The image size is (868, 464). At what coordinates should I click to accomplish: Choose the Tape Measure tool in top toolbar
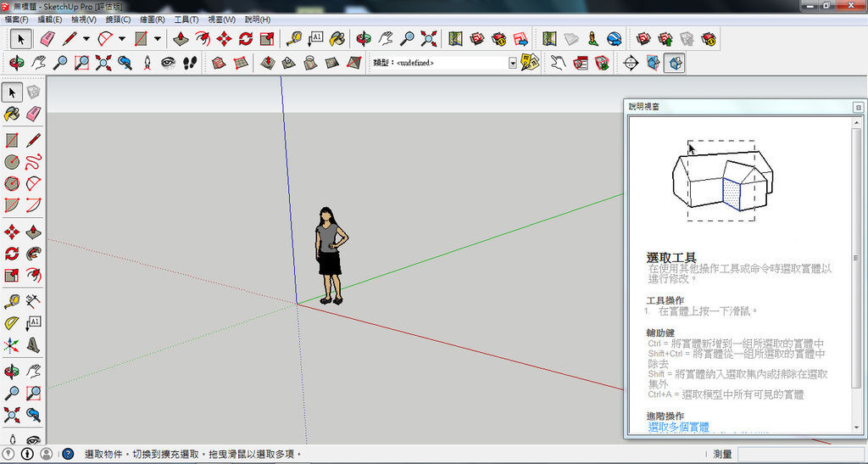pos(294,39)
